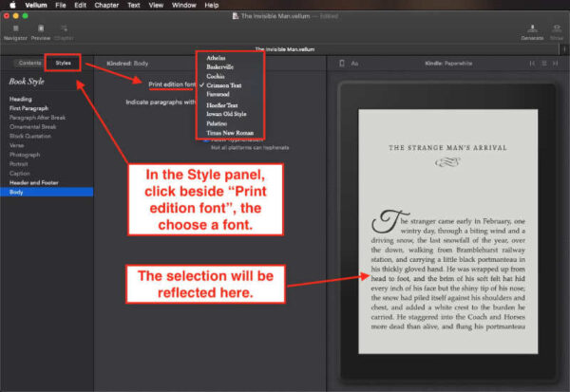Screen dimensions: 570x392
Task: Click the dimmed Chapter toolbar icon
Action: pyautogui.click(x=64, y=28)
